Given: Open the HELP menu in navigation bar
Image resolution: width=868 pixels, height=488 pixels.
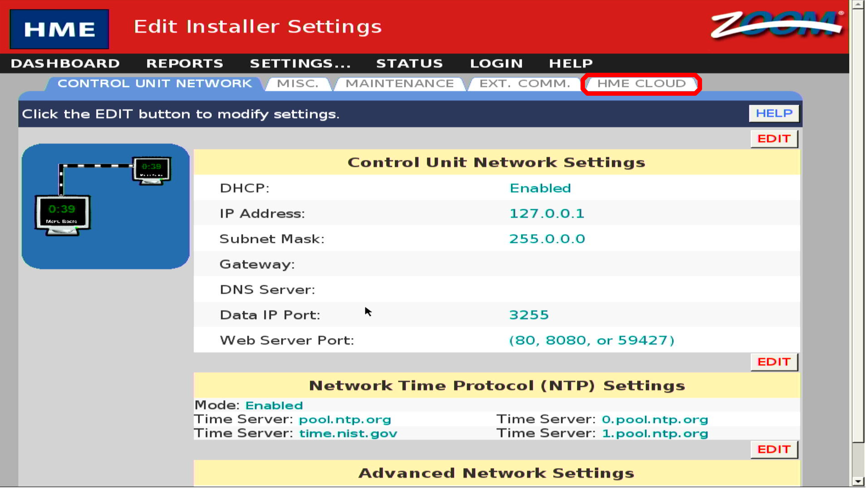Looking at the screenshot, I should click(571, 63).
